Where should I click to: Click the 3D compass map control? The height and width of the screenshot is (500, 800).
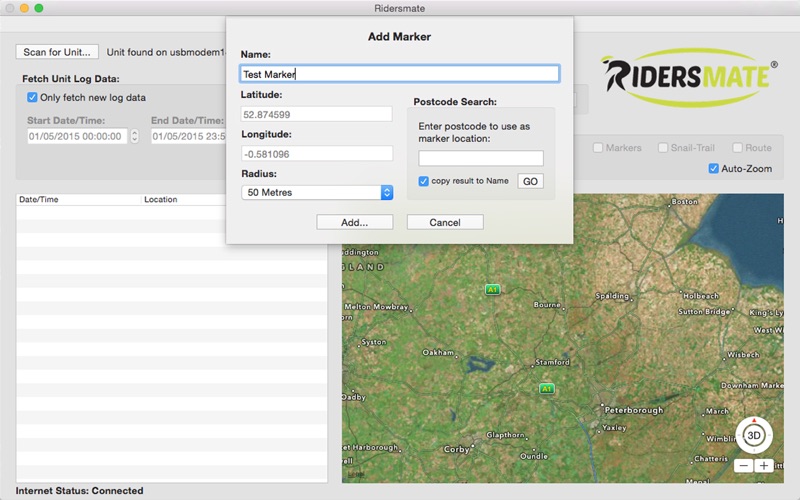[754, 435]
